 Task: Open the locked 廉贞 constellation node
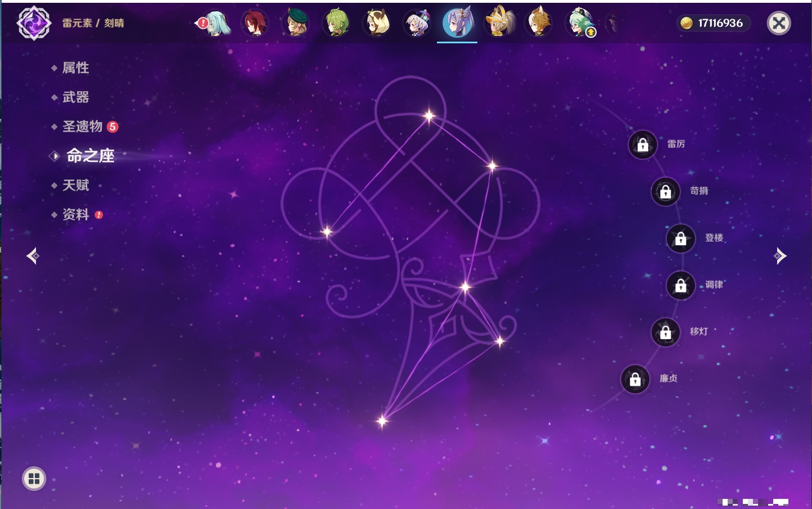(x=635, y=379)
